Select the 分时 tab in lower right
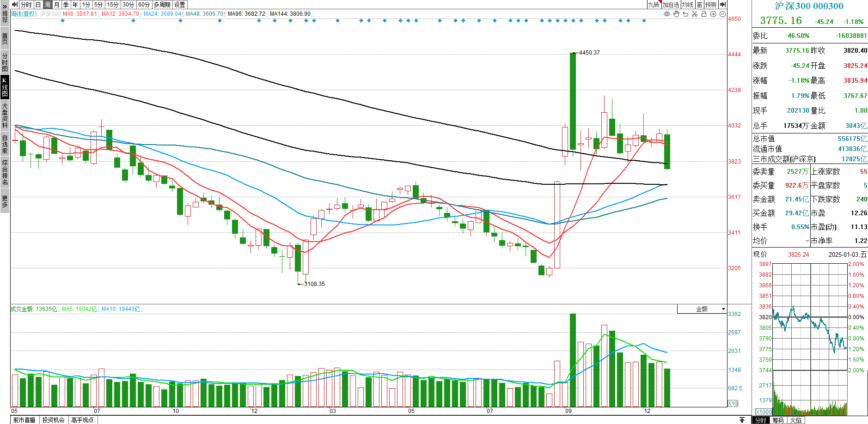Viewport: 868px width, 424px height. [x=760, y=420]
